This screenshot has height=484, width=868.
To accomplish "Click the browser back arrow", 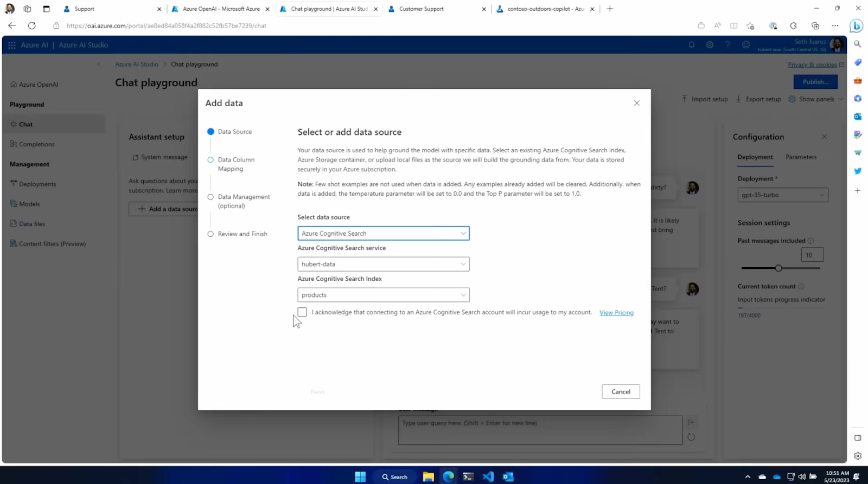I will (x=12, y=25).
